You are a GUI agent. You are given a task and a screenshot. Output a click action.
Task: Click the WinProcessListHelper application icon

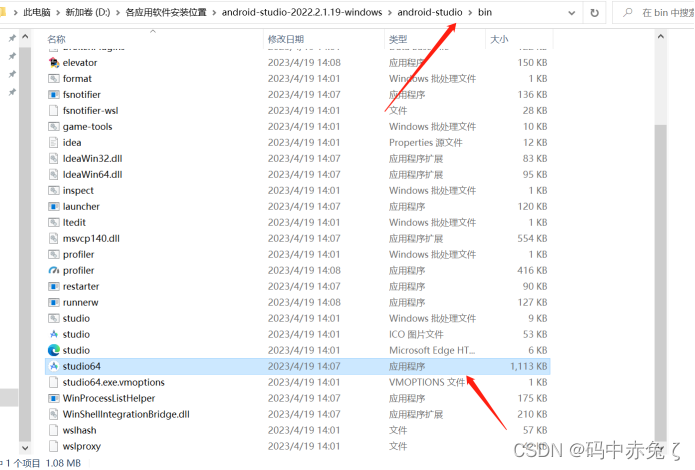54,398
